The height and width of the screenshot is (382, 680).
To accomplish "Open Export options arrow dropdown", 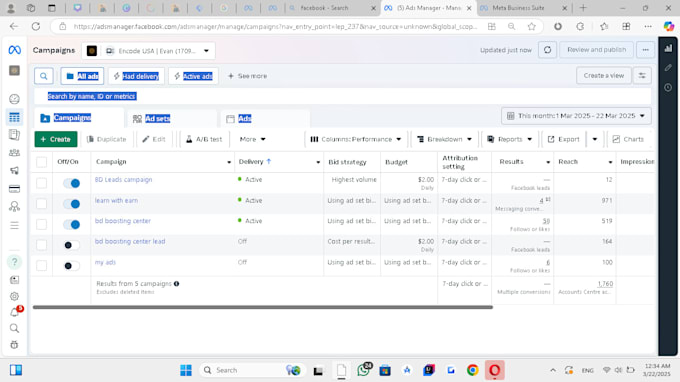I will (595, 139).
